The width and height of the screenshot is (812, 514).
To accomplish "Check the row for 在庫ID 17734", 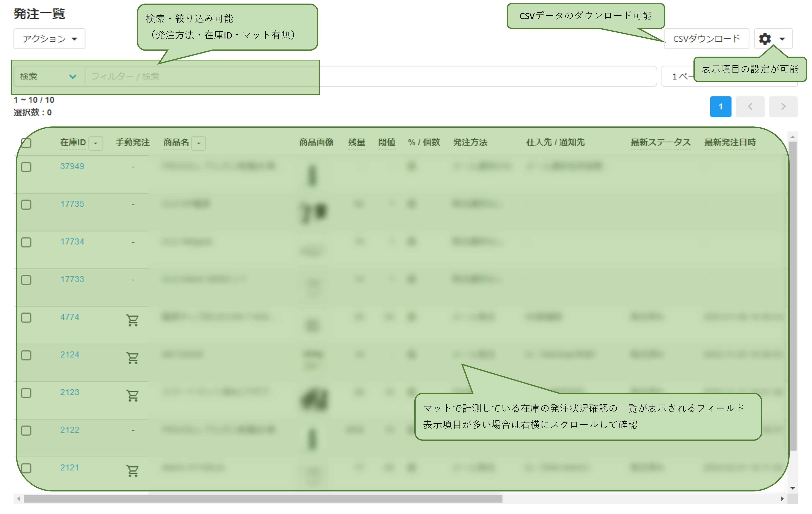I will pos(26,242).
